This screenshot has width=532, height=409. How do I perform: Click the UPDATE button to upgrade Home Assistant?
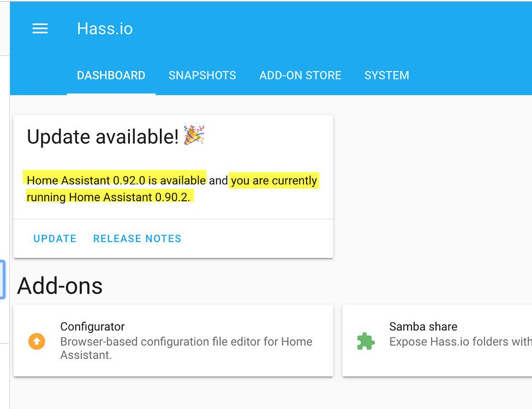pos(55,238)
